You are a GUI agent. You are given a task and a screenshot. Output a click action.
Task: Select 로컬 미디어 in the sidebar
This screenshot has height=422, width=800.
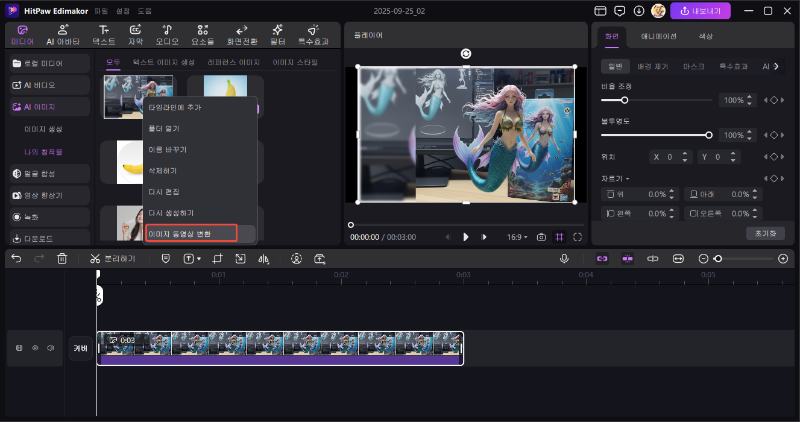tap(50, 63)
